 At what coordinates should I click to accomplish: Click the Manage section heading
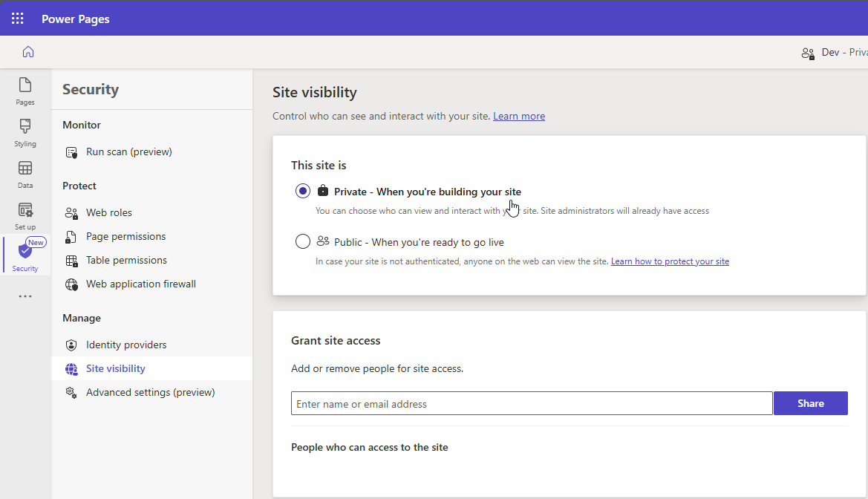pos(82,319)
